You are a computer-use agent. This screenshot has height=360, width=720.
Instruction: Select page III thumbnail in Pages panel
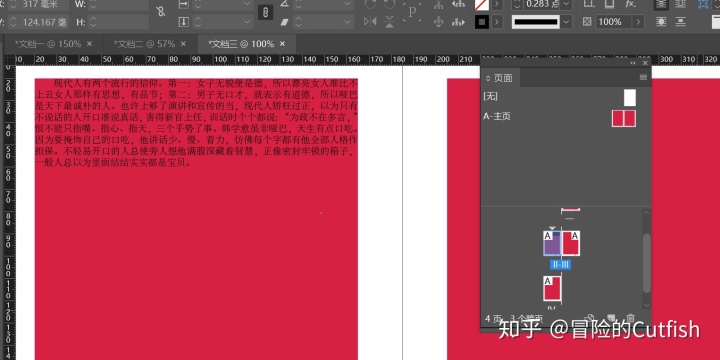(x=571, y=243)
